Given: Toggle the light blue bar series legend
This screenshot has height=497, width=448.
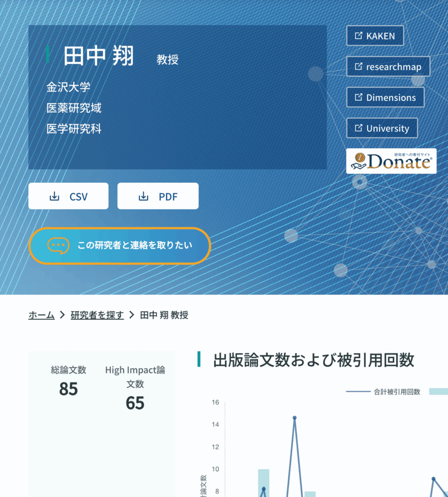Looking at the screenshot, I should pos(438,392).
